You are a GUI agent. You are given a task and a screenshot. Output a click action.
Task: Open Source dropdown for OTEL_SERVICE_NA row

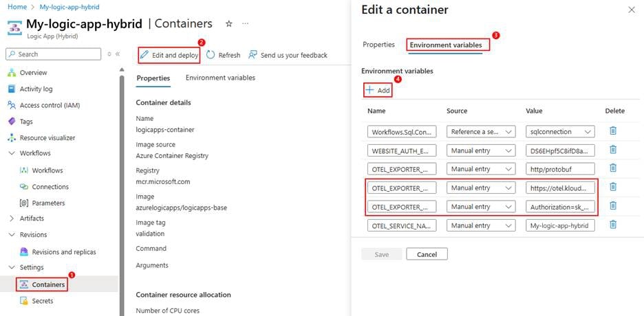coord(481,225)
